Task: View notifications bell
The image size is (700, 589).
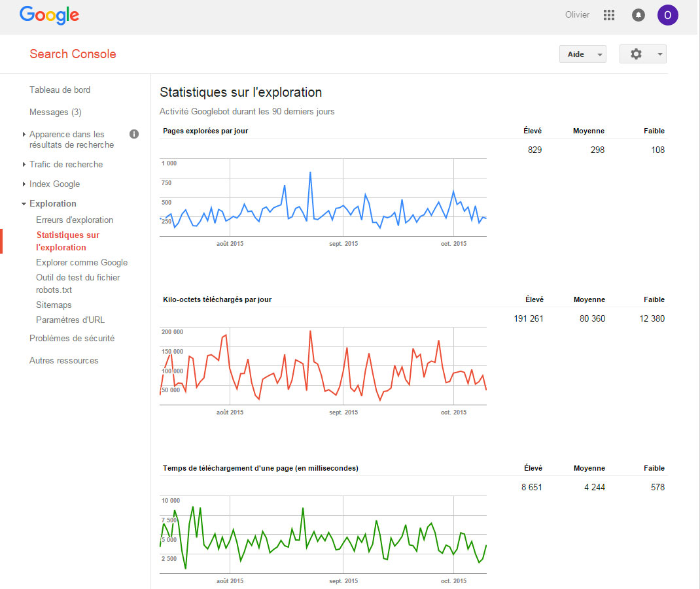Action: pyautogui.click(x=639, y=15)
